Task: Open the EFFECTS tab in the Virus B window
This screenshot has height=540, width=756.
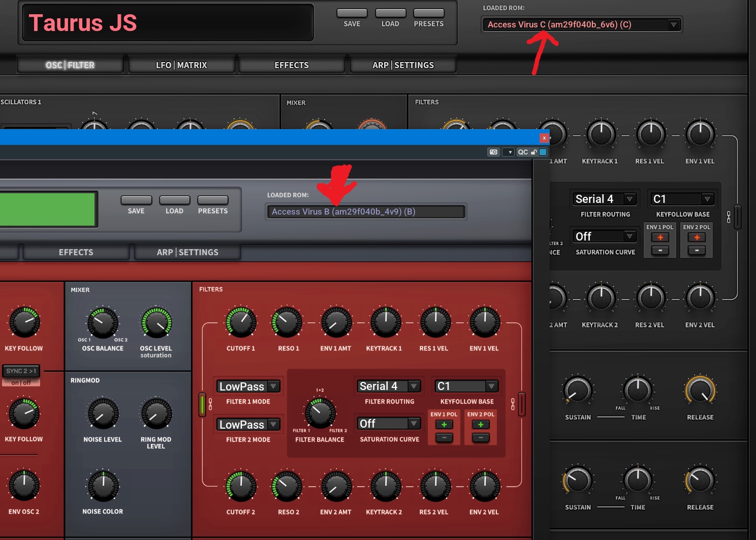Action: [x=76, y=252]
